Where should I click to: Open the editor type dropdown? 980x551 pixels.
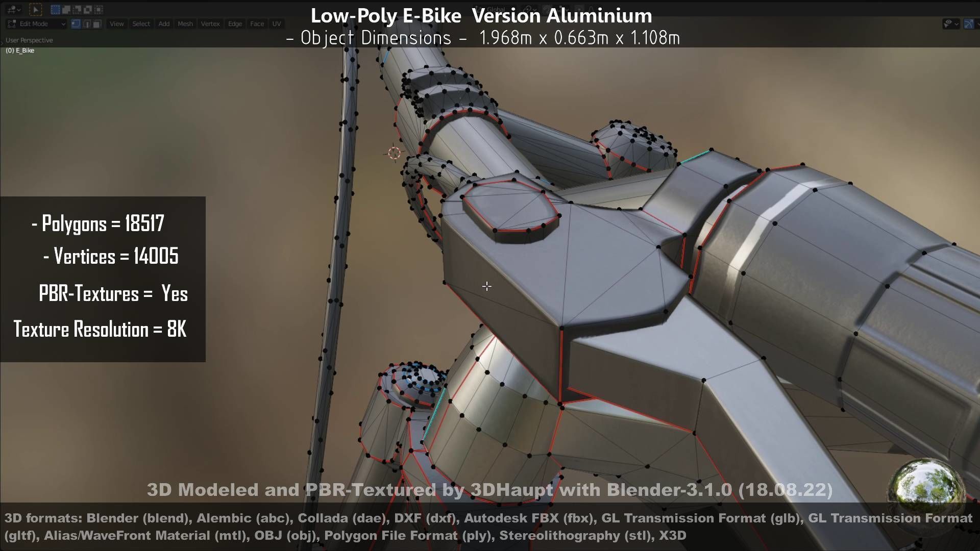[14, 10]
